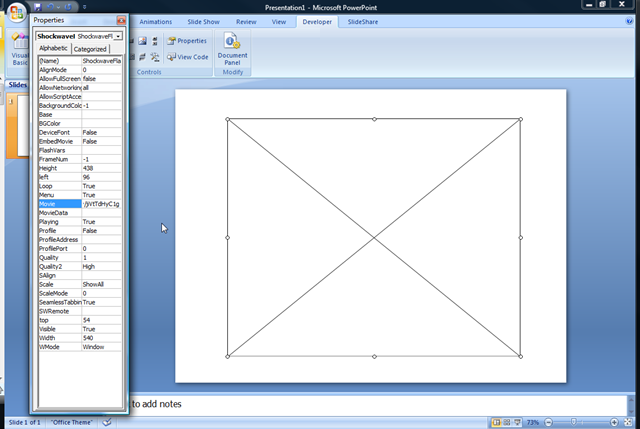This screenshot has height=429, width=640.
Task: Click the Width value 540
Action: 101,338
